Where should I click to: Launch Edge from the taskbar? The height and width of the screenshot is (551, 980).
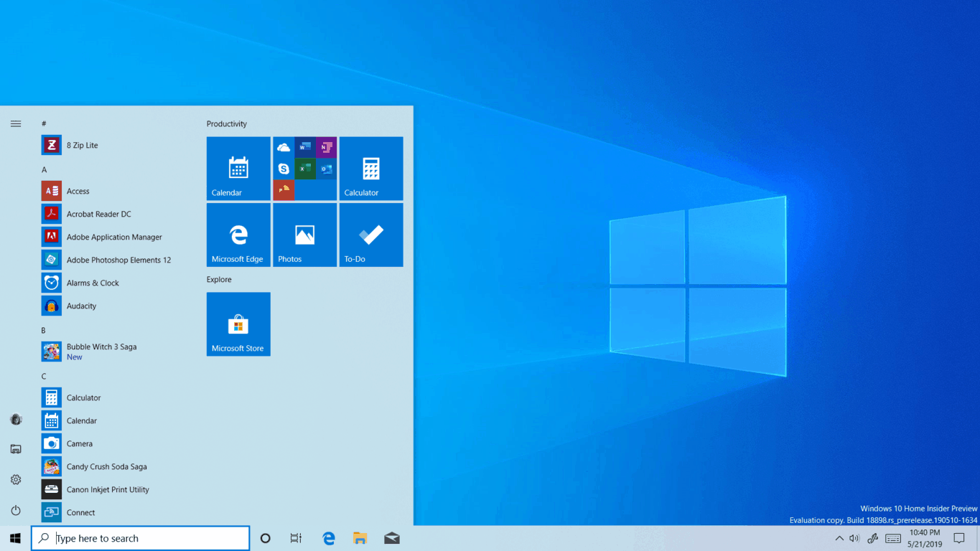[329, 538]
